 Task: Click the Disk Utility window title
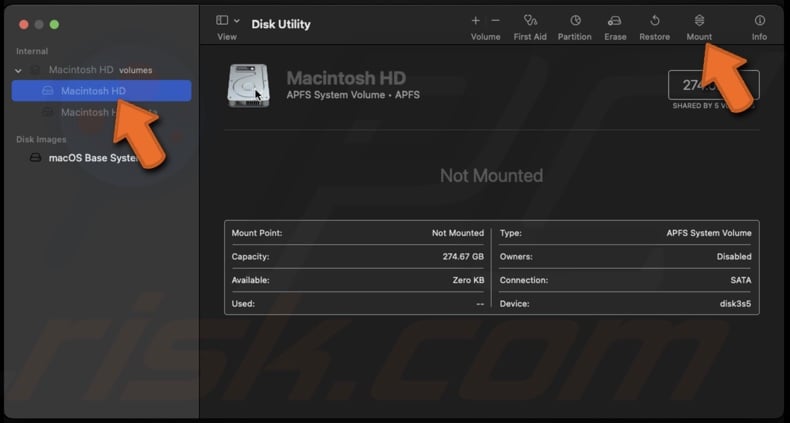click(x=281, y=24)
